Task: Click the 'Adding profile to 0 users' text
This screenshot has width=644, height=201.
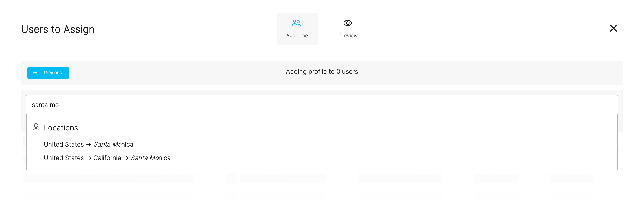Action: 322,71
